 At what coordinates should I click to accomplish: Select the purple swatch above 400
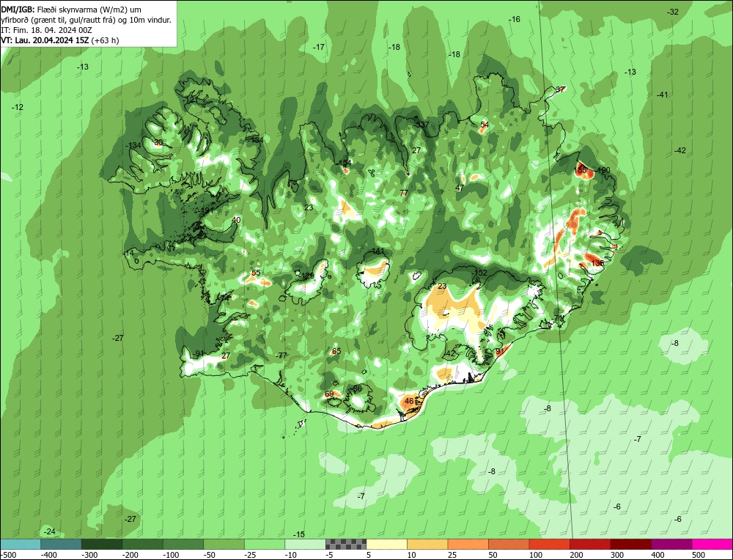(671, 544)
